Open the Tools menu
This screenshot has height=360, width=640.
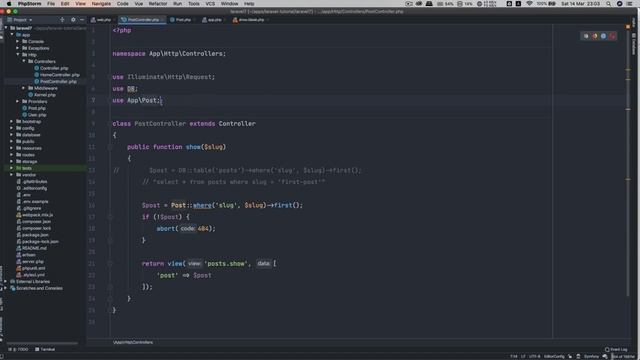[194, 4]
